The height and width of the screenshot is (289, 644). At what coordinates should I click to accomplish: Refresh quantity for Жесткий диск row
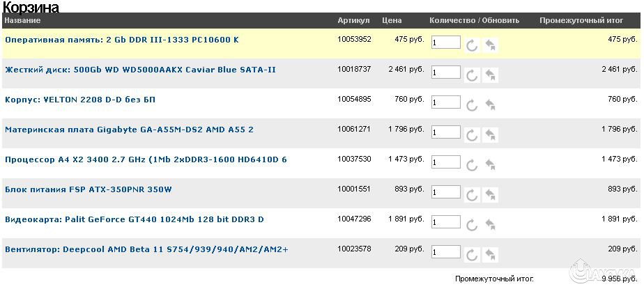pos(472,75)
